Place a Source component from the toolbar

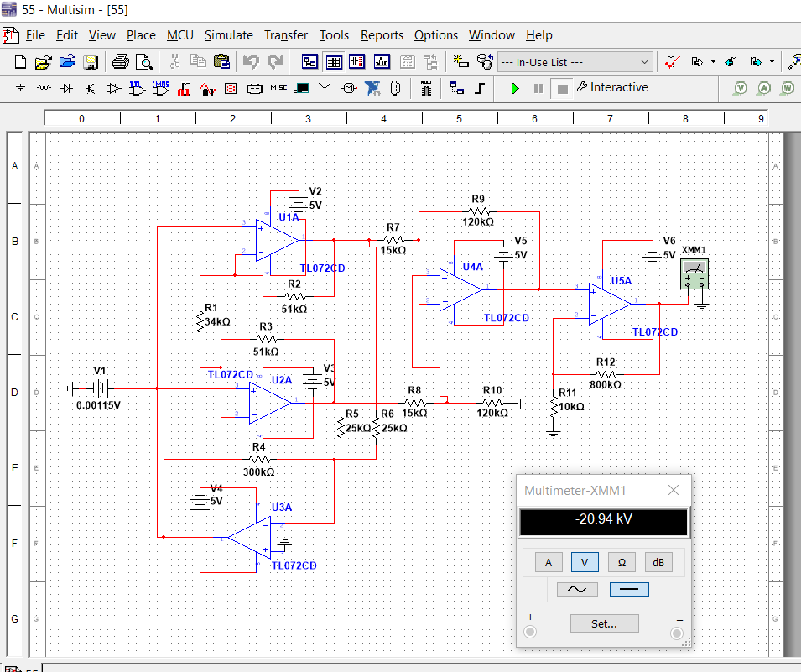(21, 88)
